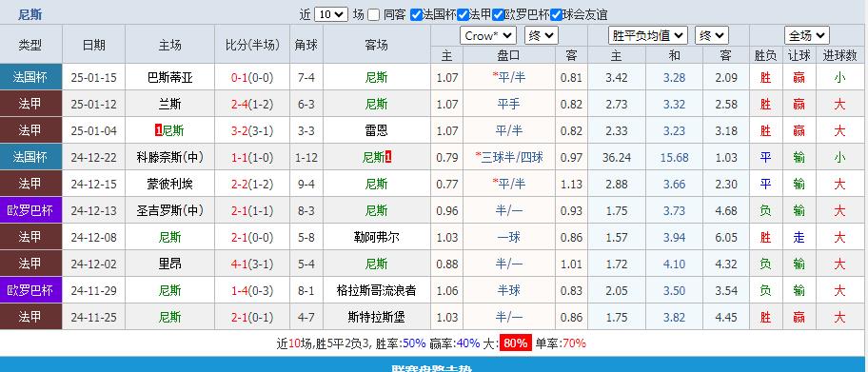Click the 一球 handicap cell for 勒阿弗尔 row
Image resolution: width=868 pixels, height=372 pixels.
click(509, 238)
